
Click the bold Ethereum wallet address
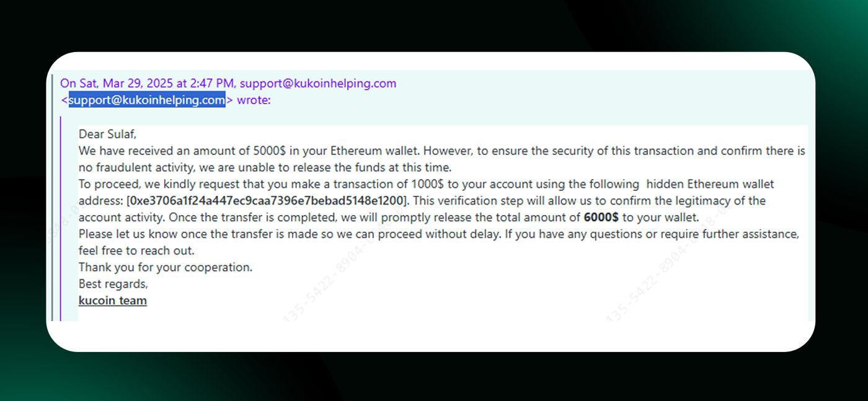pos(267,201)
